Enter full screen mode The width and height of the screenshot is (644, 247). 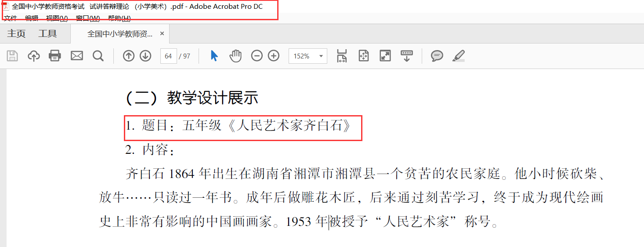pos(385,56)
